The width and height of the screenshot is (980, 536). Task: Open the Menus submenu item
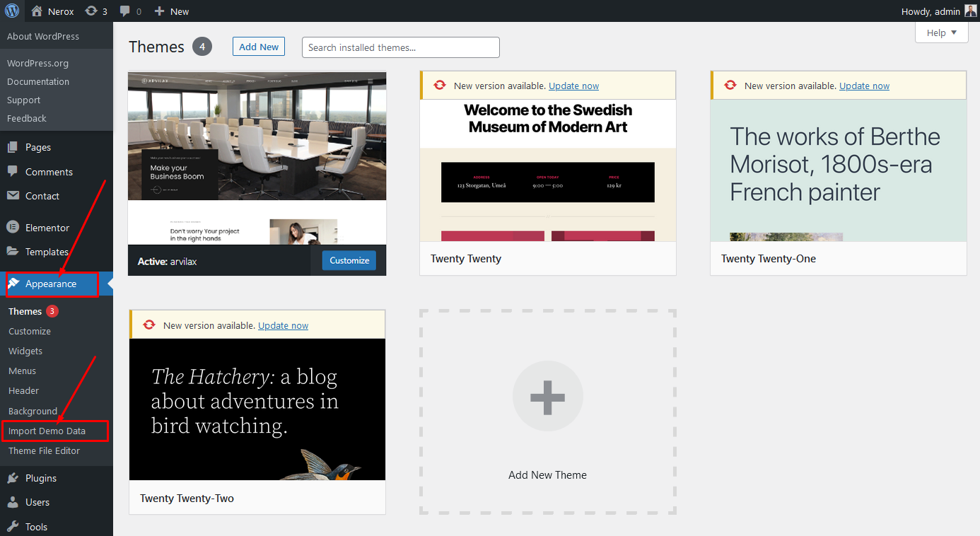click(22, 371)
